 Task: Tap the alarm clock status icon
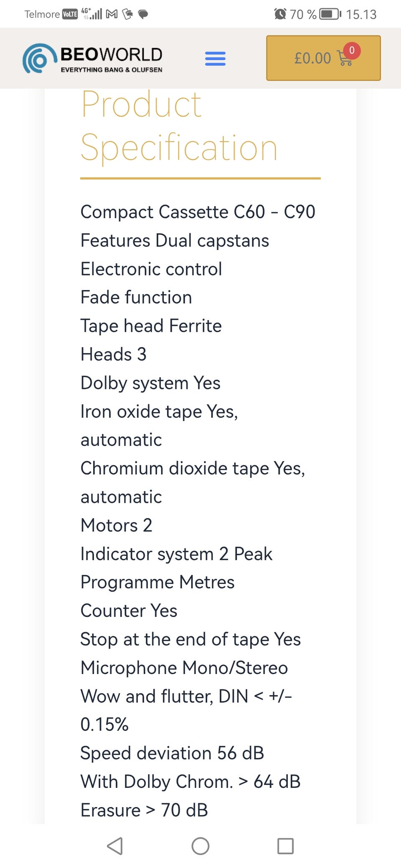pos(280,14)
